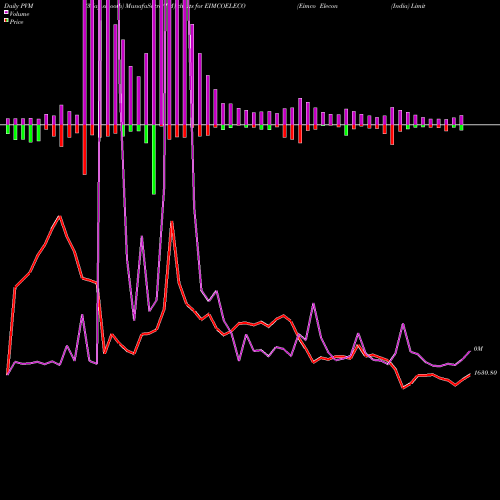The image size is (500, 500).
Task: Click the 'Volume' legend label
Action: pyautogui.click(x=19, y=14)
